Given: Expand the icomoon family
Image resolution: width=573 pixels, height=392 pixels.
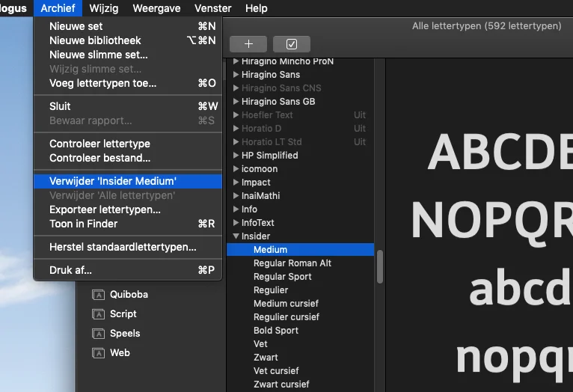Looking at the screenshot, I should (236, 169).
